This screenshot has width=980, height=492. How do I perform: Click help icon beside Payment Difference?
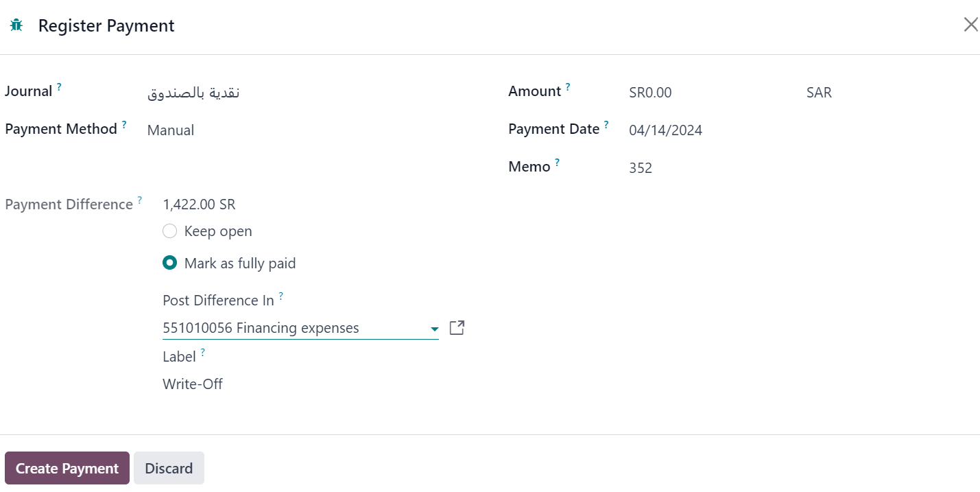[x=140, y=200]
